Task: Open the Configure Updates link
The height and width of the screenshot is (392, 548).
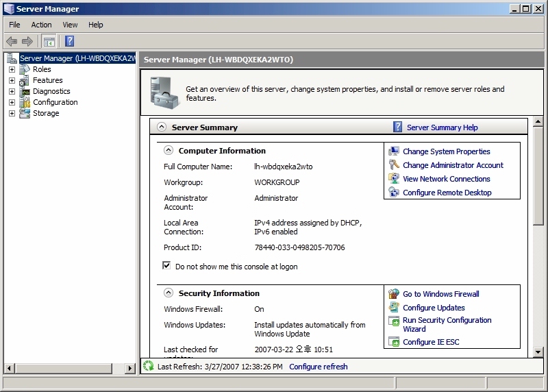Action: tap(434, 308)
